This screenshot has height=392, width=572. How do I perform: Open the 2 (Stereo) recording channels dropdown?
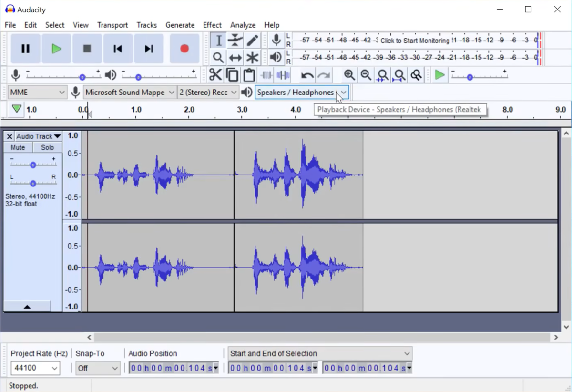click(208, 93)
